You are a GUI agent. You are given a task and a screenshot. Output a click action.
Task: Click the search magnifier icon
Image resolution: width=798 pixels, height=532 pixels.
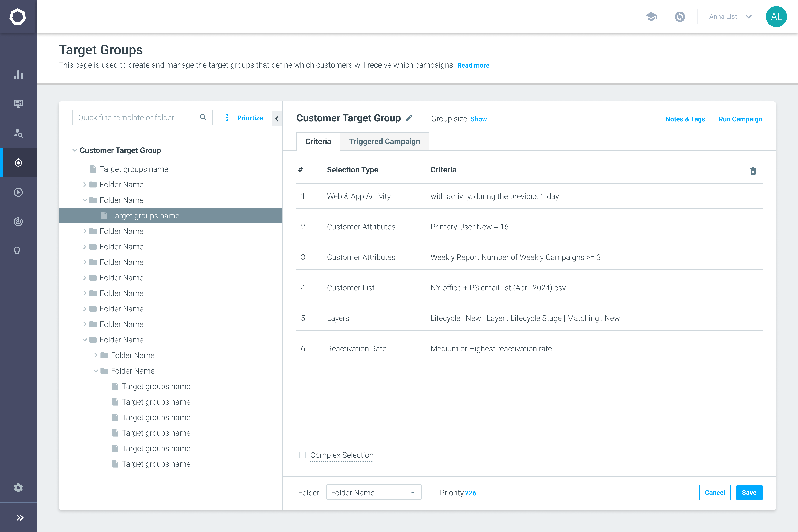(x=203, y=117)
